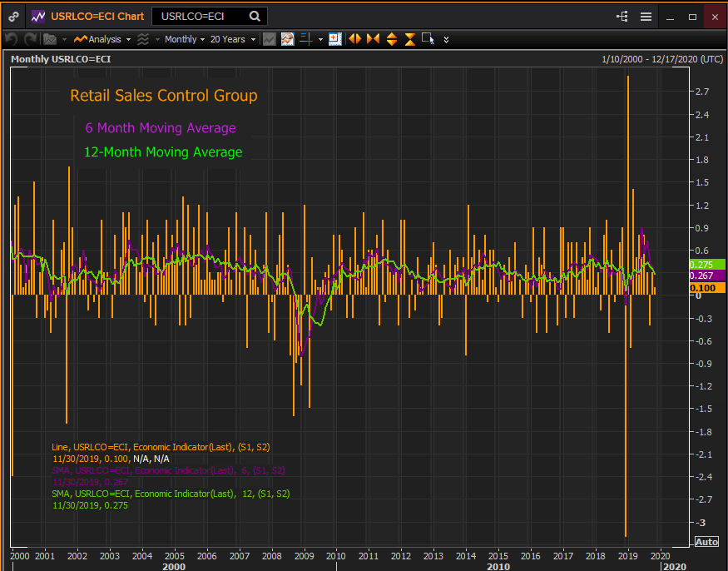Select the zoom rectangle tool
This screenshot has height=571, width=728.
(x=428, y=38)
